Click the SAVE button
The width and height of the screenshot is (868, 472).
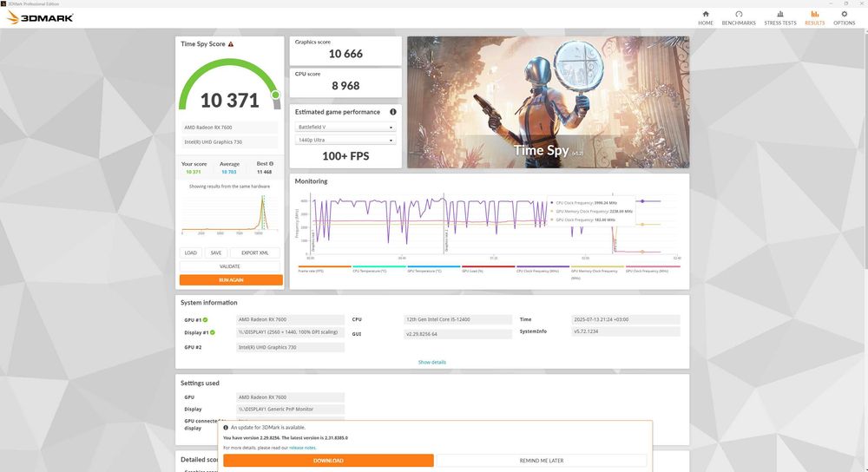tap(216, 252)
